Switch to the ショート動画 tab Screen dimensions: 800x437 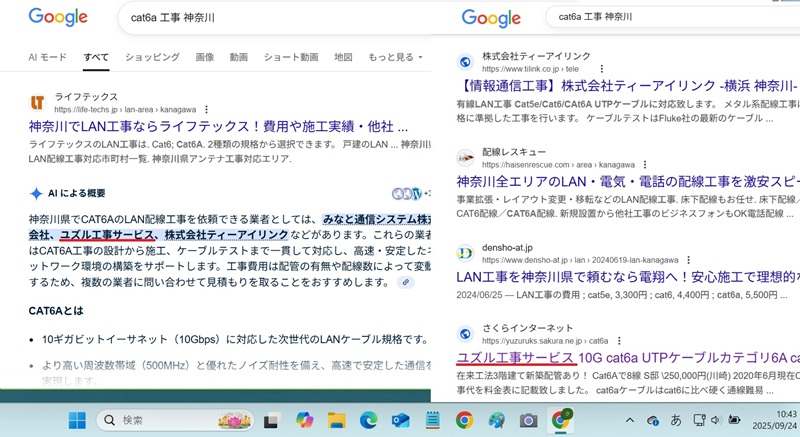[x=291, y=57]
